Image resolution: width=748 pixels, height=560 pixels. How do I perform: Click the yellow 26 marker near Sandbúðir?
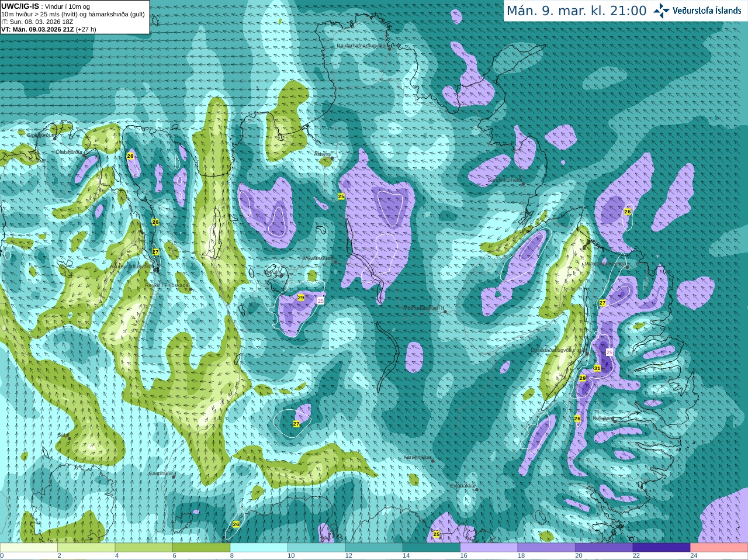pos(236,524)
